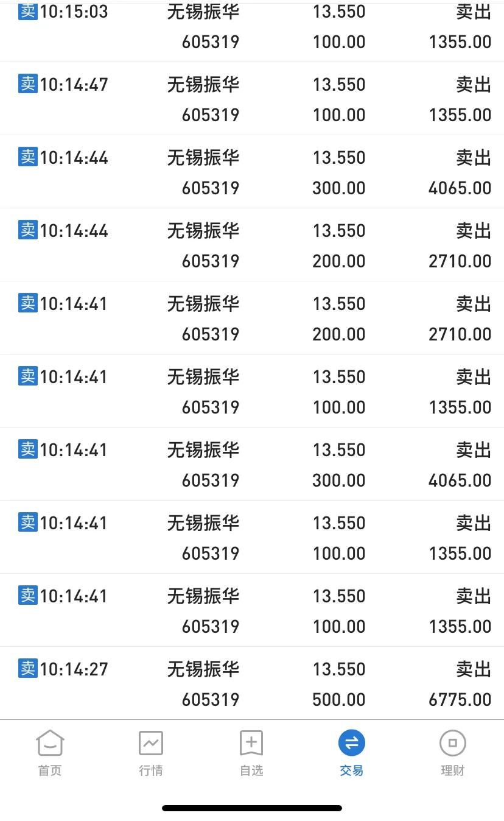The height and width of the screenshot is (821, 504).
Task: Tap 500.00 quantity in the 10:14:27 record
Action: (338, 700)
